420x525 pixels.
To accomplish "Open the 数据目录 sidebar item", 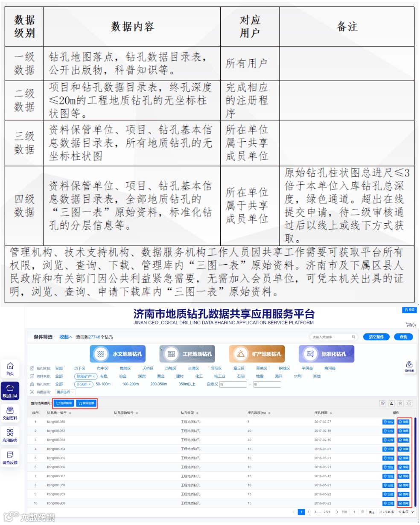I will pyautogui.click(x=10, y=391).
